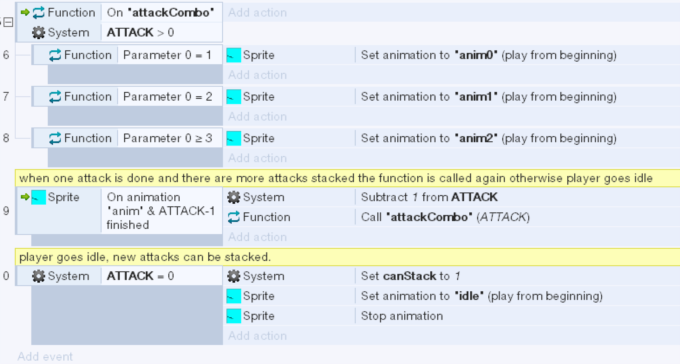Select the Parameter 0 ≥ 3 condition
This screenshot has width=680, height=364.
pos(168,138)
